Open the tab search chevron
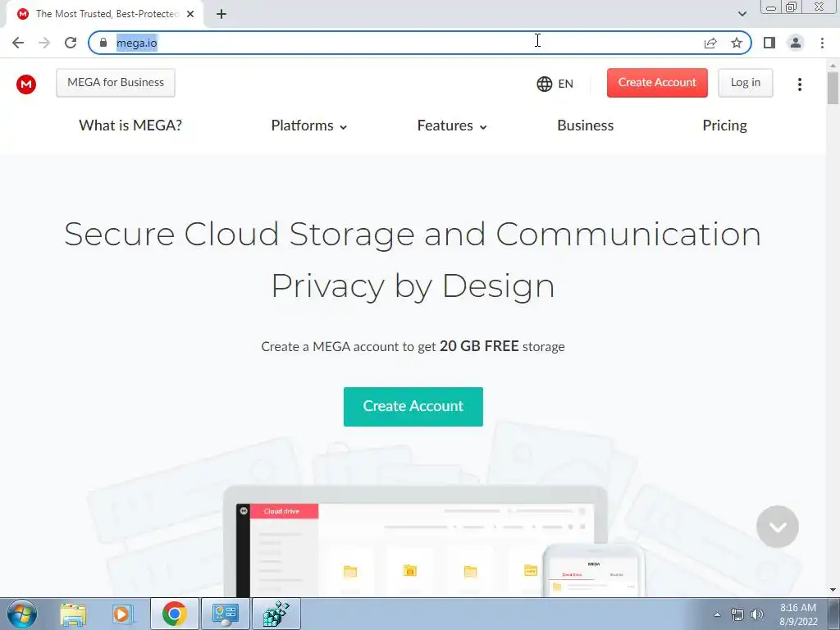Viewport: 840px width, 630px height. (x=742, y=14)
